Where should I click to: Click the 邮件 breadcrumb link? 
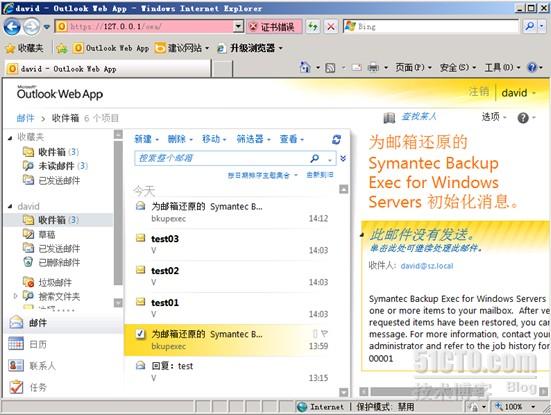coord(25,118)
